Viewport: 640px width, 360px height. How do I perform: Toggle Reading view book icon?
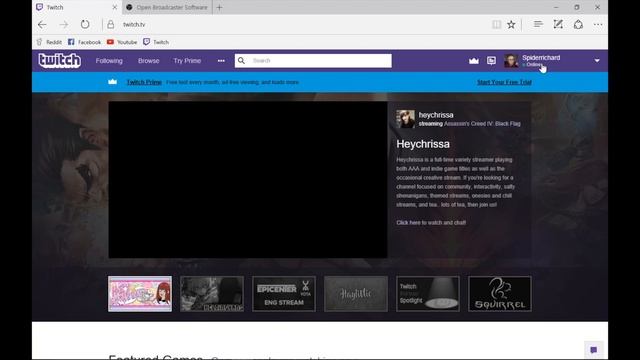click(497, 24)
